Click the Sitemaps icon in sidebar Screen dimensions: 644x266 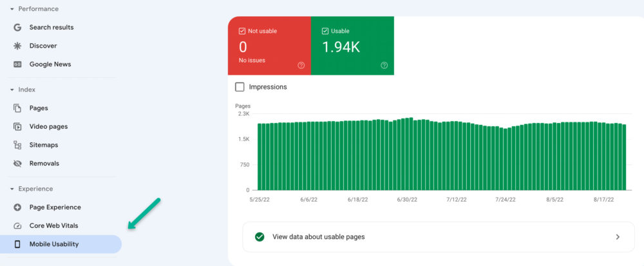(x=17, y=145)
